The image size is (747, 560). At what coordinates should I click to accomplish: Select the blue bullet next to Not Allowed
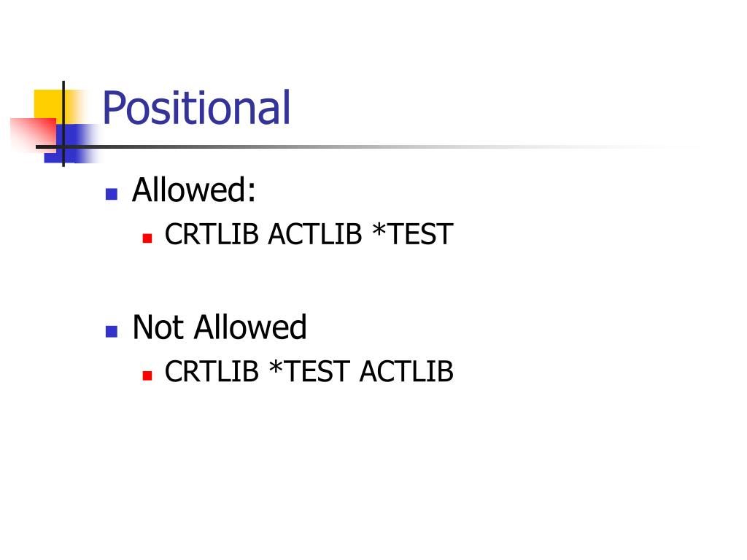click(112, 332)
